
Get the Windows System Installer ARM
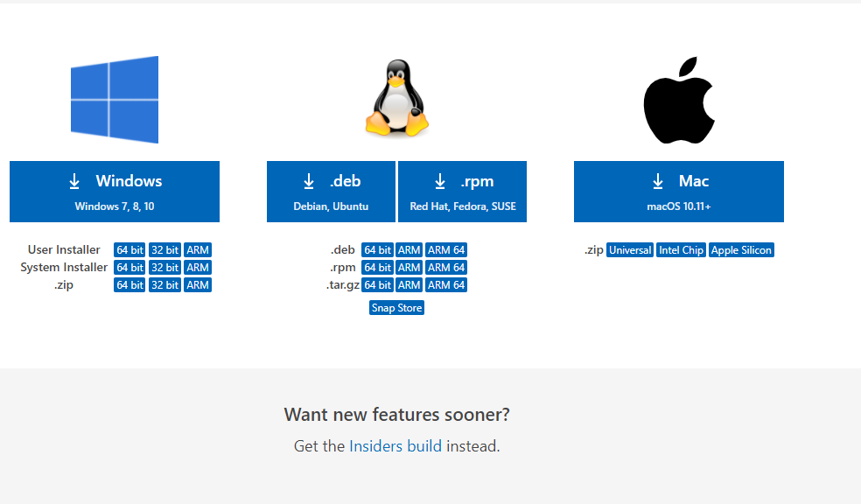tap(198, 268)
